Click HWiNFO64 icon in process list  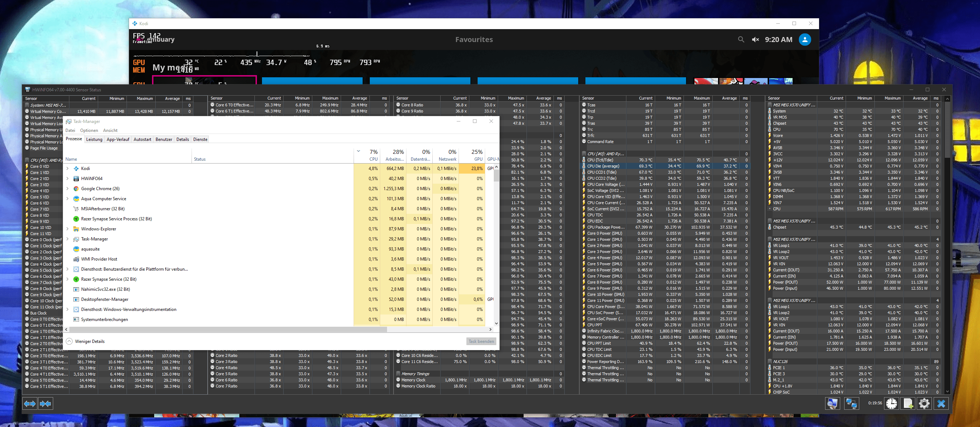[x=76, y=179]
